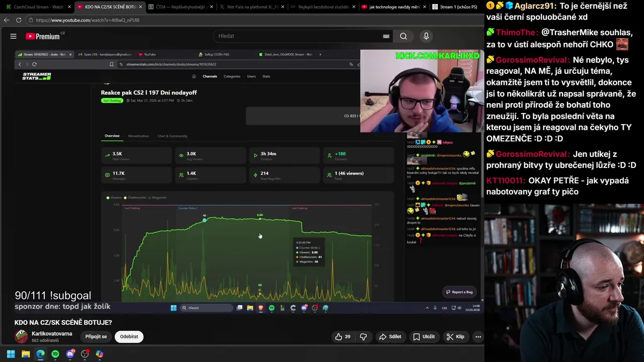Start voice search with microphone icon
The height and width of the screenshot is (362, 644).
click(426, 36)
